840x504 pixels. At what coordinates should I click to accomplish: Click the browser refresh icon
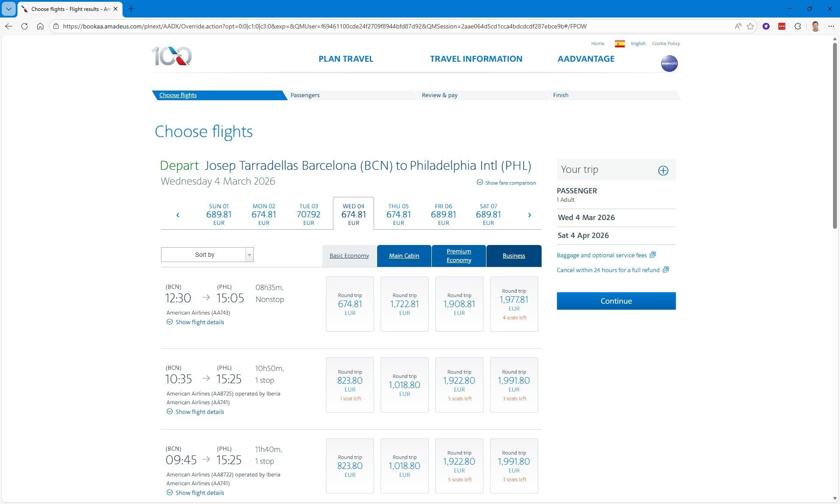24,26
